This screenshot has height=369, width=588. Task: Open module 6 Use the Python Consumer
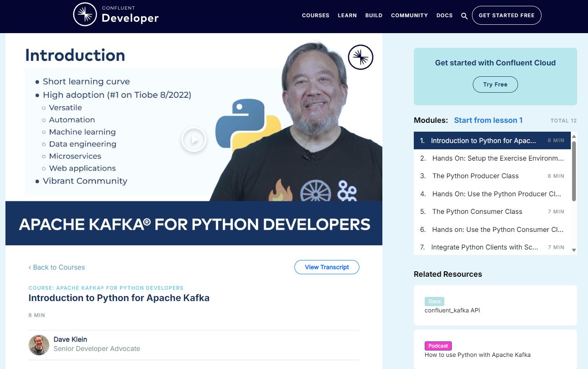[x=492, y=229]
